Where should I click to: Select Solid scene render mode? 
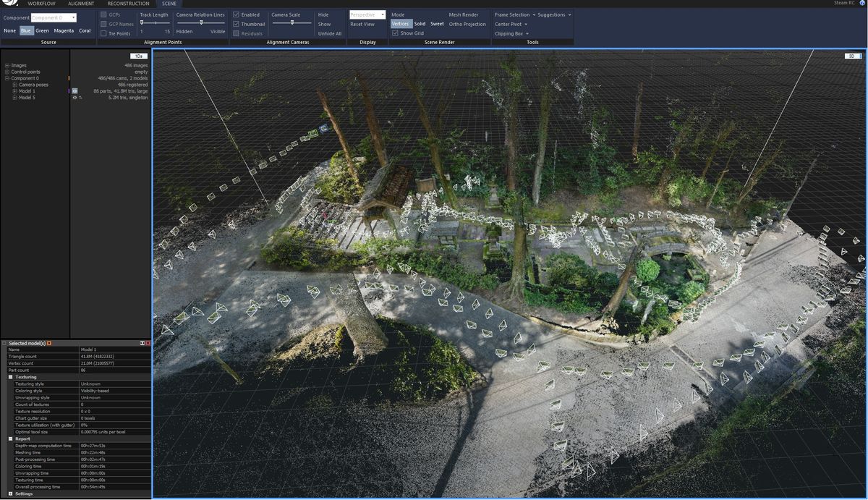point(420,23)
